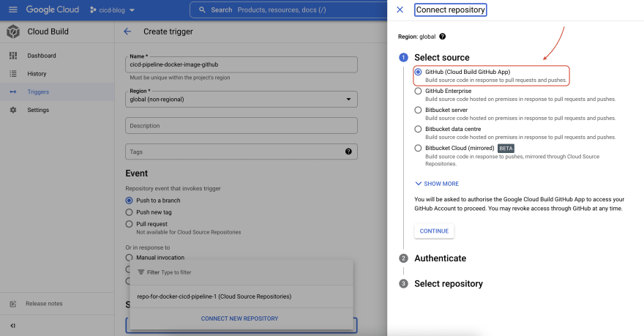Select Bitbucket server source

418,110
